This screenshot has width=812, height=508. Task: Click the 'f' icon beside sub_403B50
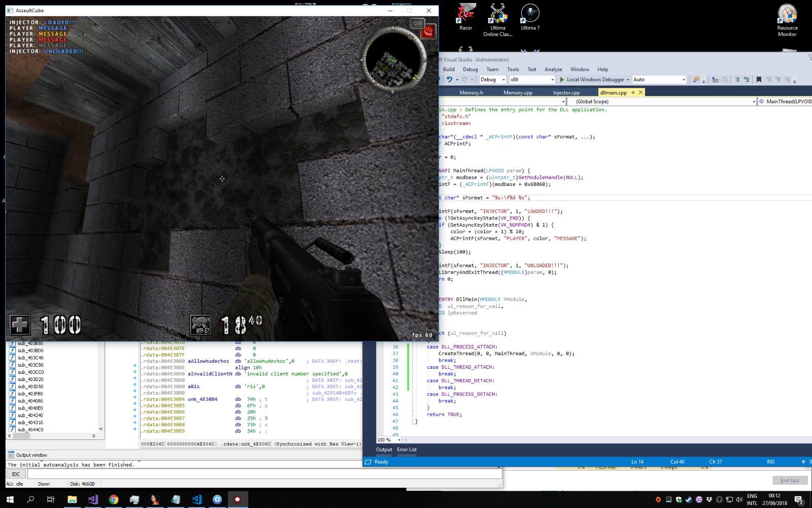tap(11, 343)
